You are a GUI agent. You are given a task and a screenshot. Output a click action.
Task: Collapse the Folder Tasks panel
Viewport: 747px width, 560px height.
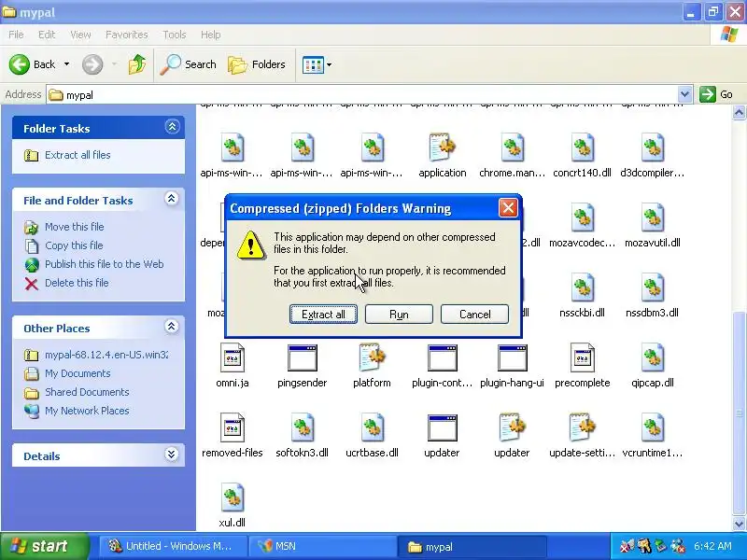click(x=172, y=127)
